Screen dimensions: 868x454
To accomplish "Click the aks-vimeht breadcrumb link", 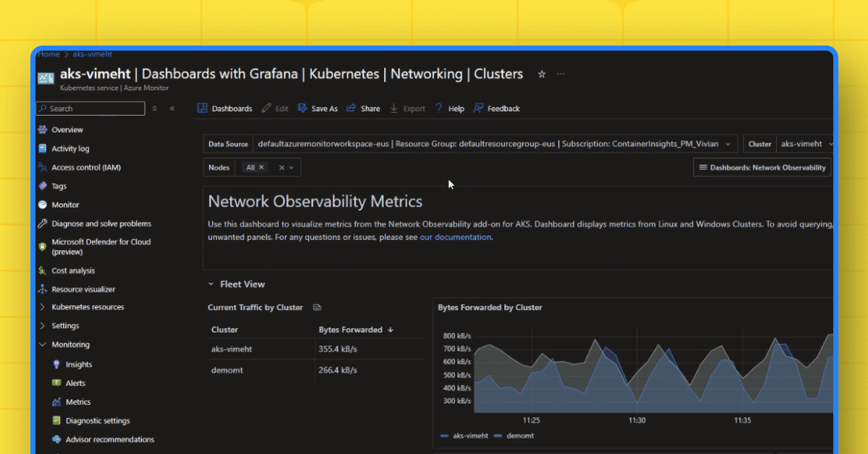I will click(93, 53).
